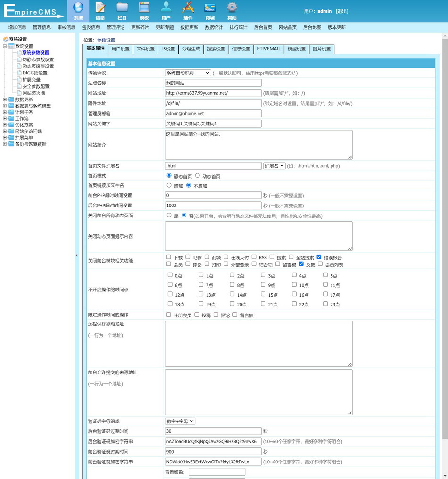
Task: Click inside the 网站简介 text area
Action: click(x=258, y=144)
